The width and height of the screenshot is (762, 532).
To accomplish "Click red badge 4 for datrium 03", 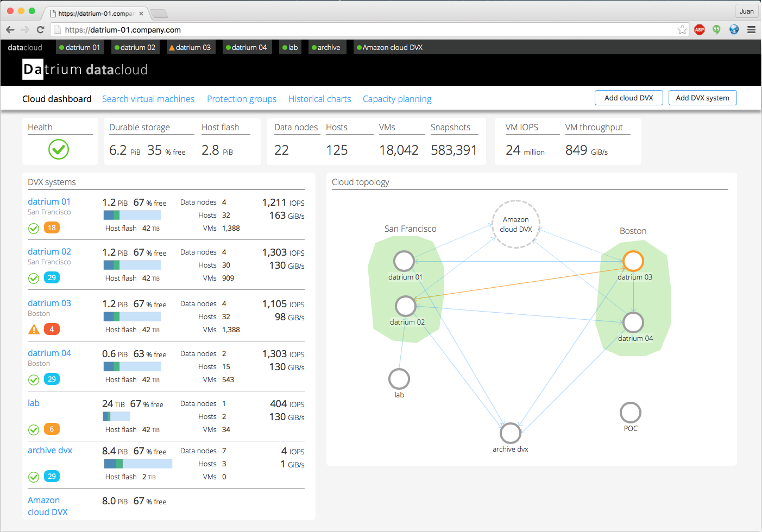I will pos(52,329).
